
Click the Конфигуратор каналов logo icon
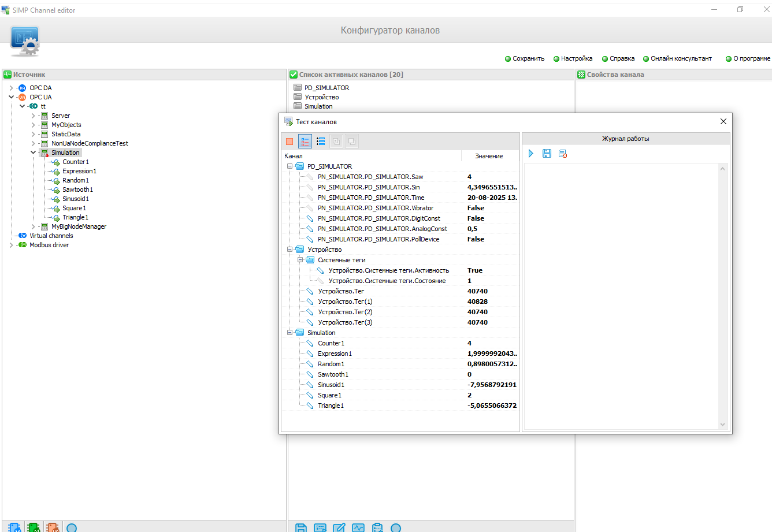[25, 41]
